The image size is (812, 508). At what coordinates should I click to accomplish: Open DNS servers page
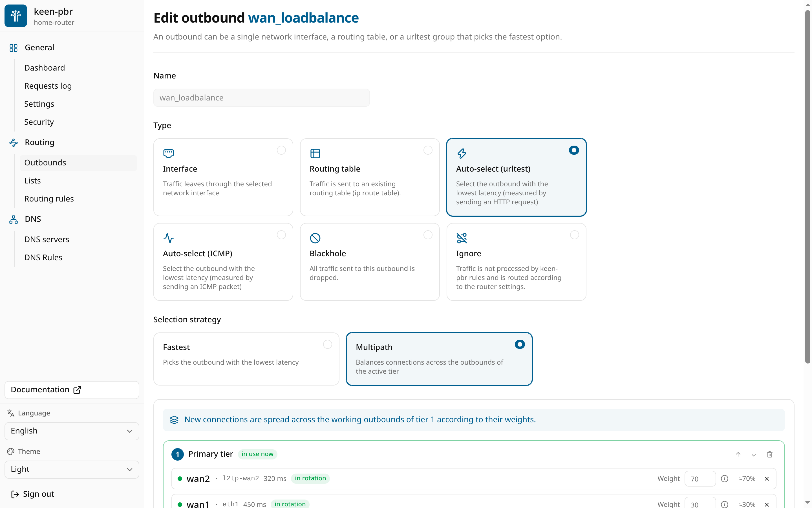pos(47,240)
